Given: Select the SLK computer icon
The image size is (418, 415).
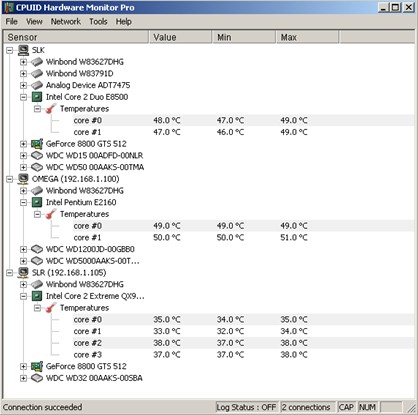Looking at the screenshot, I should coord(23,50).
